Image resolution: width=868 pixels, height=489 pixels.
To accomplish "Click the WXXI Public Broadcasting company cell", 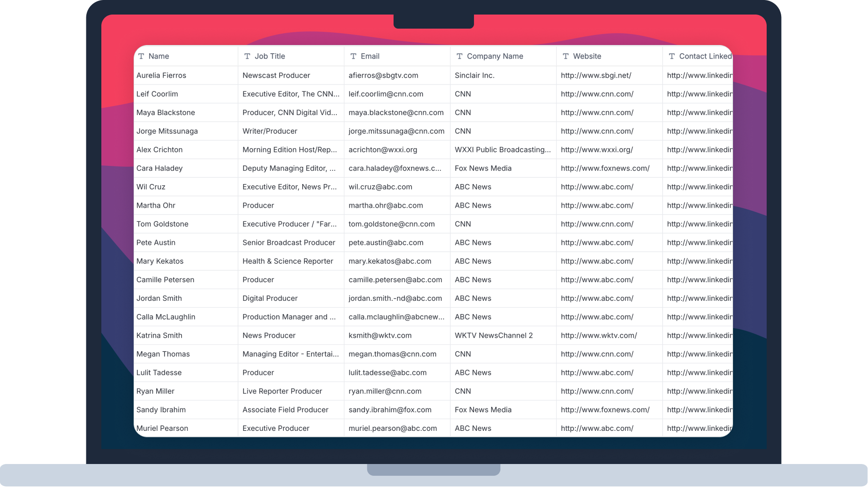I will pos(503,150).
